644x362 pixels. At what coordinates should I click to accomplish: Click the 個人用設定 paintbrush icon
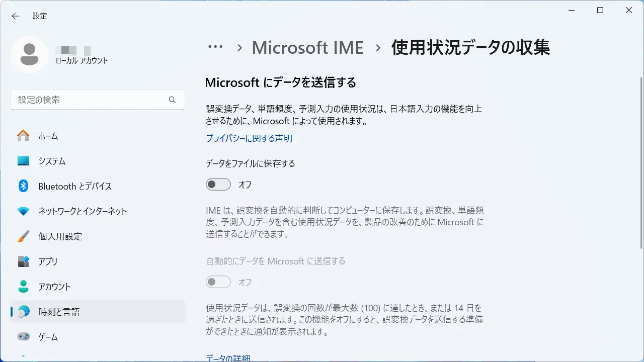[x=23, y=236]
